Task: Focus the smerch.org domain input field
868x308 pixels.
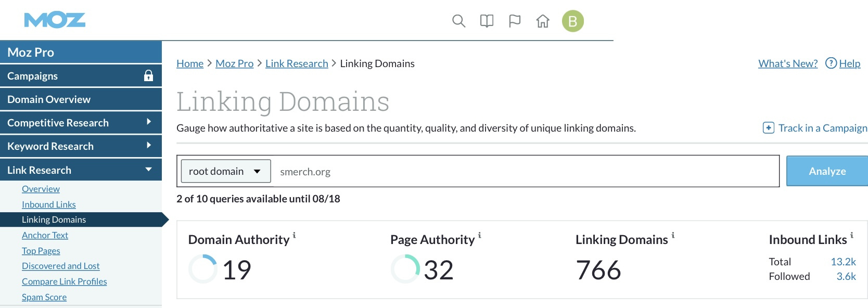Action: click(526, 171)
